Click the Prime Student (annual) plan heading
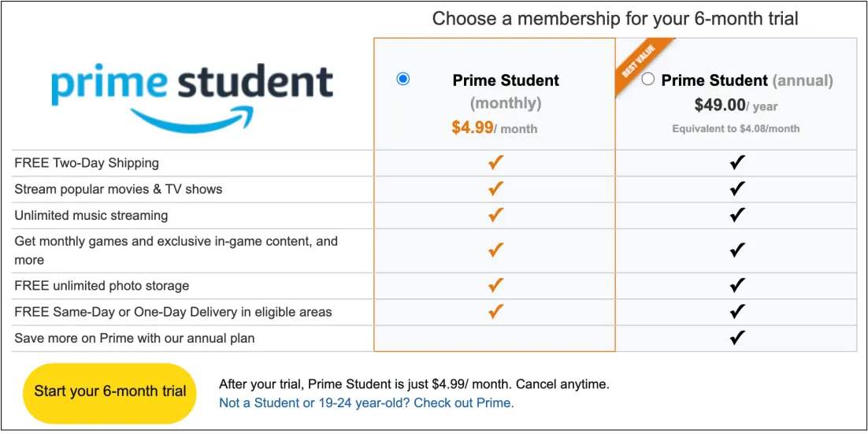 747,81
